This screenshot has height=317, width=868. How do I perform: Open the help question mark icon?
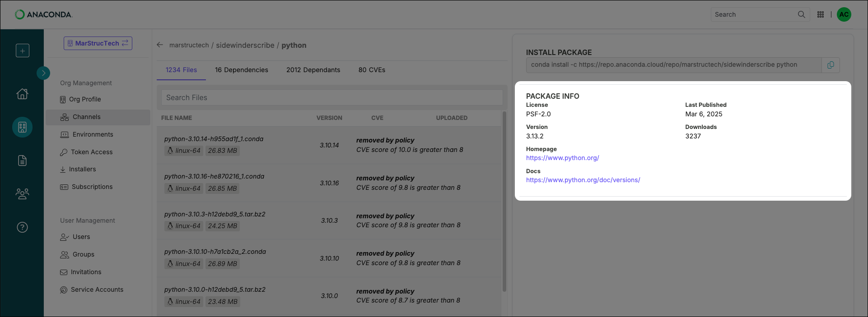[x=23, y=227]
